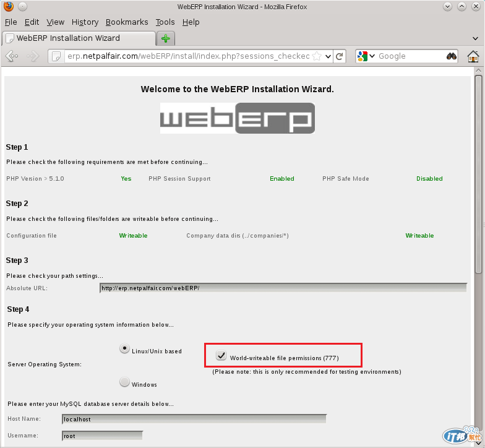The image size is (485, 448).
Task: Click the Disabled status for PHP Safe Mode
Action: pyautogui.click(x=429, y=178)
